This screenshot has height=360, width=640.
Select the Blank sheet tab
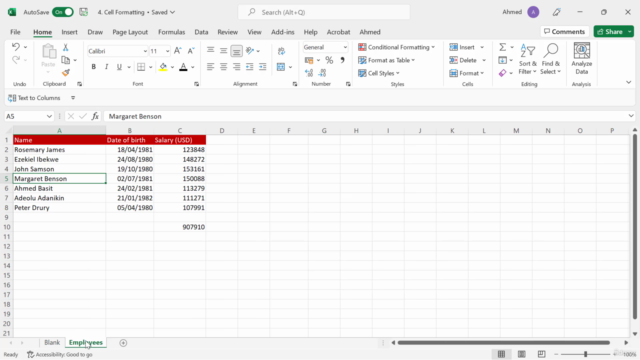point(52,342)
